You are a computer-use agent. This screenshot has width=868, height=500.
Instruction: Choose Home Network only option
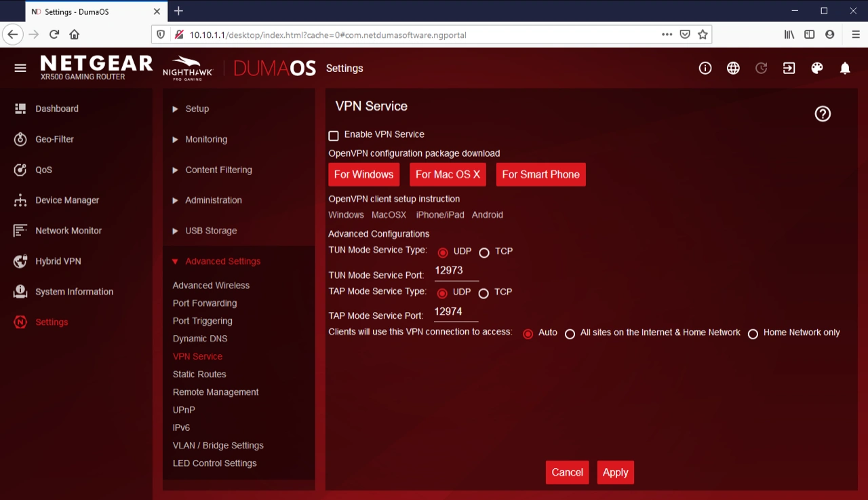[753, 334]
